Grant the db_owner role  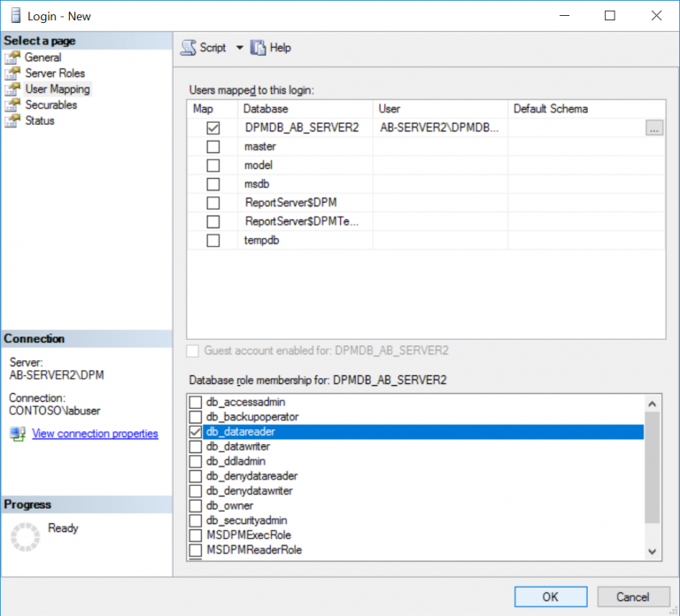click(x=196, y=505)
